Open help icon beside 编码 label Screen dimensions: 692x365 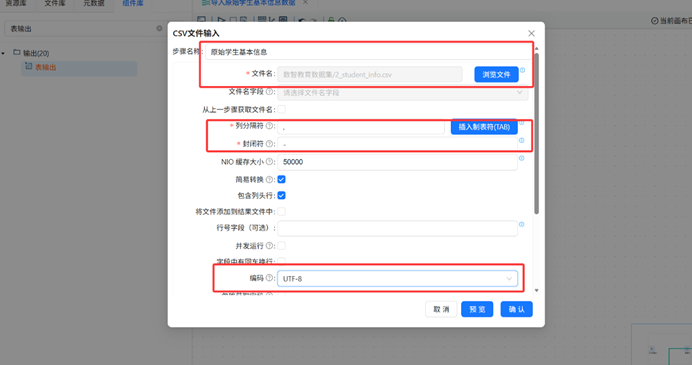pyautogui.click(x=269, y=278)
